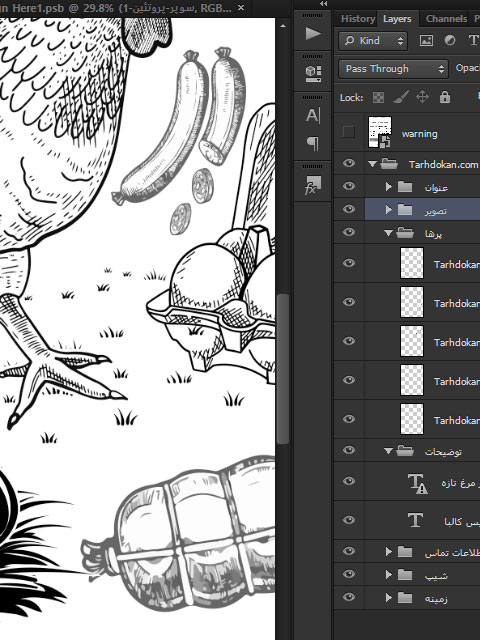Filter layers by adjustment layer icon
480x640 pixels.
coord(450,40)
